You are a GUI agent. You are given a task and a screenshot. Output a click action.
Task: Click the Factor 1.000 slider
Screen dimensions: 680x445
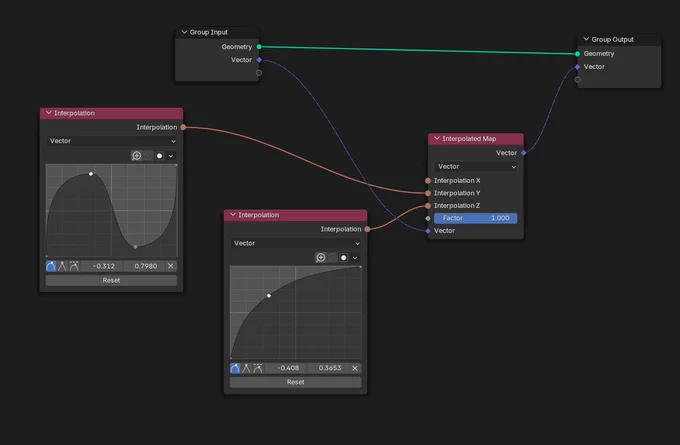(x=476, y=218)
